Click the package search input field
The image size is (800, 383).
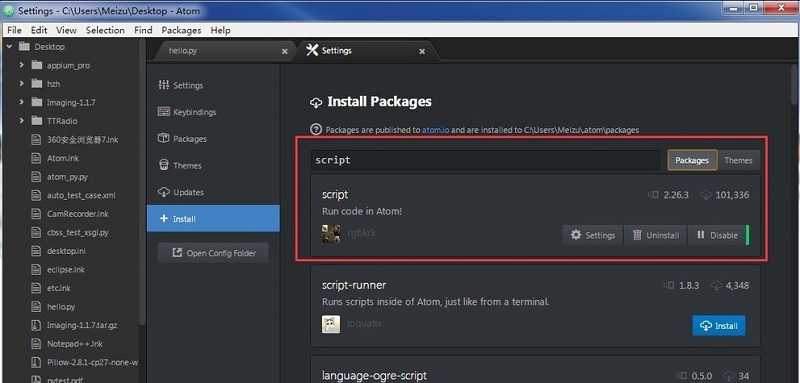485,160
